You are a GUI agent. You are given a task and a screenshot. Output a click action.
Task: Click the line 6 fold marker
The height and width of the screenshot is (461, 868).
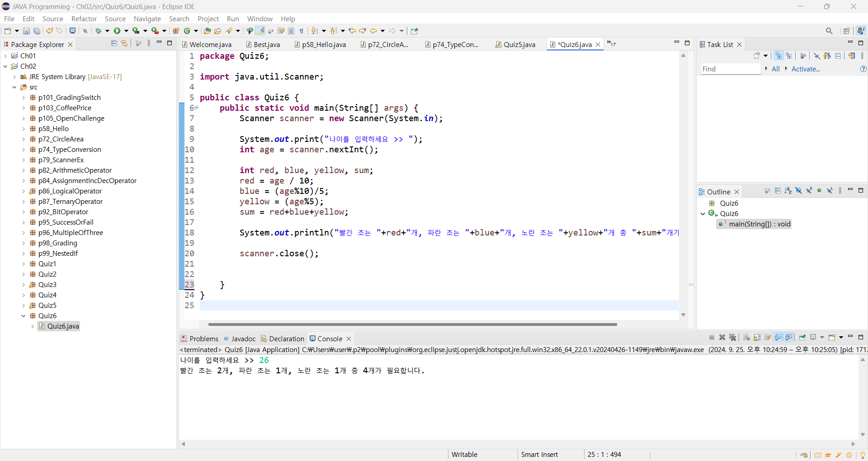coord(197,108)
